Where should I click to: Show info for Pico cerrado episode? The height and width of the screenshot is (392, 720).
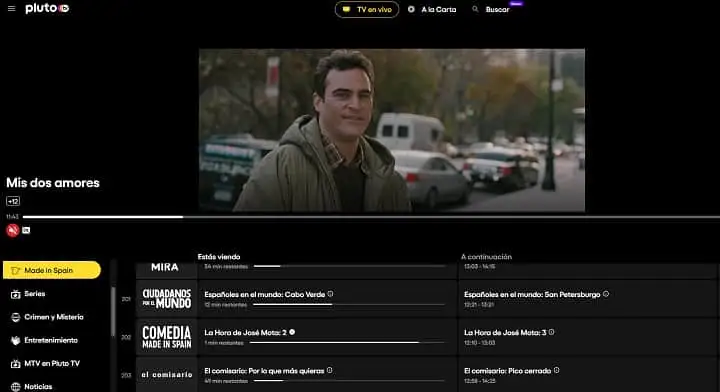click(557, 370)
